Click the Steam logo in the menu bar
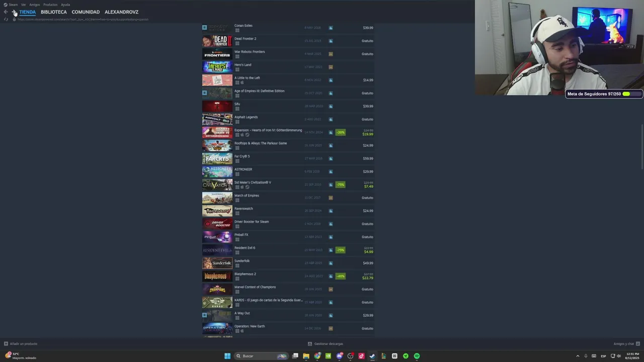Viewport: 644px width, 362px height. pyautogui.click(x=6, y=5)
